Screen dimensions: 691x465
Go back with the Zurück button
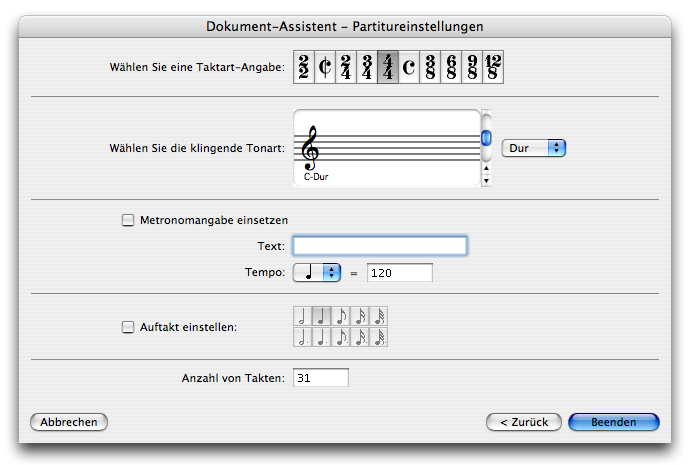[x=524, y=422]
